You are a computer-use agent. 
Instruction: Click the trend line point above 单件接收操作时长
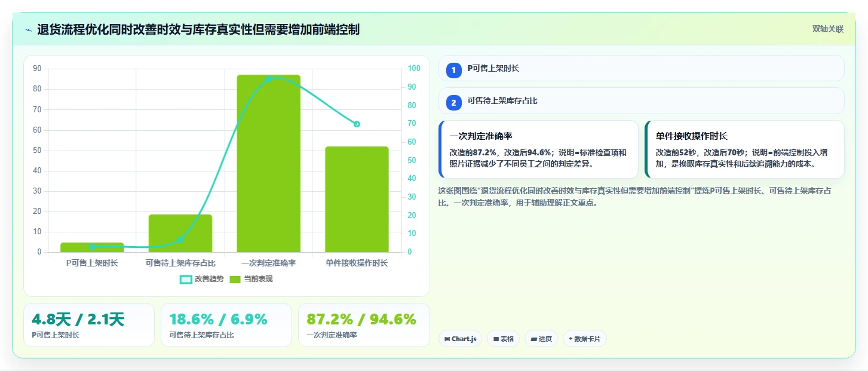click(357, 124)
